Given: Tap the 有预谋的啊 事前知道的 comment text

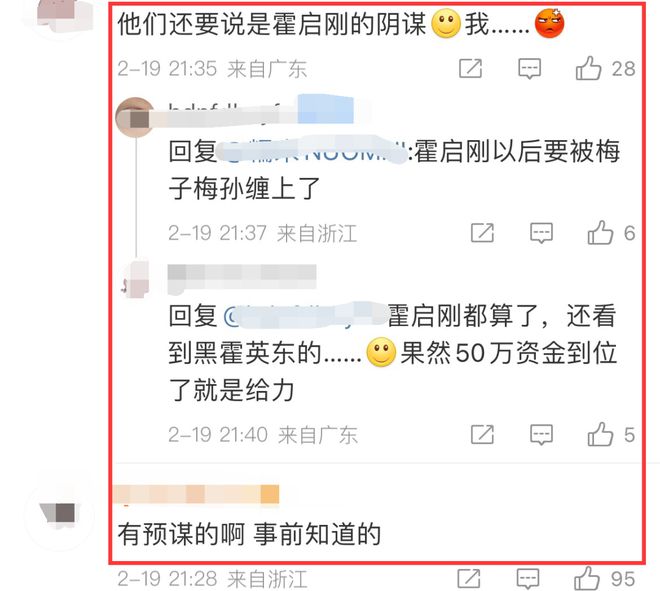Looking at the screenshot, I should click(249, 534).
